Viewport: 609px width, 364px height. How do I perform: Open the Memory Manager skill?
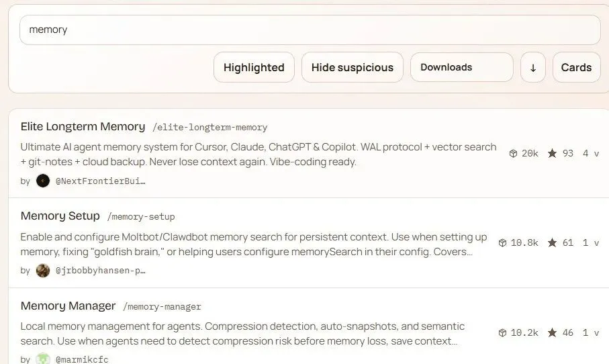point(68,306)
